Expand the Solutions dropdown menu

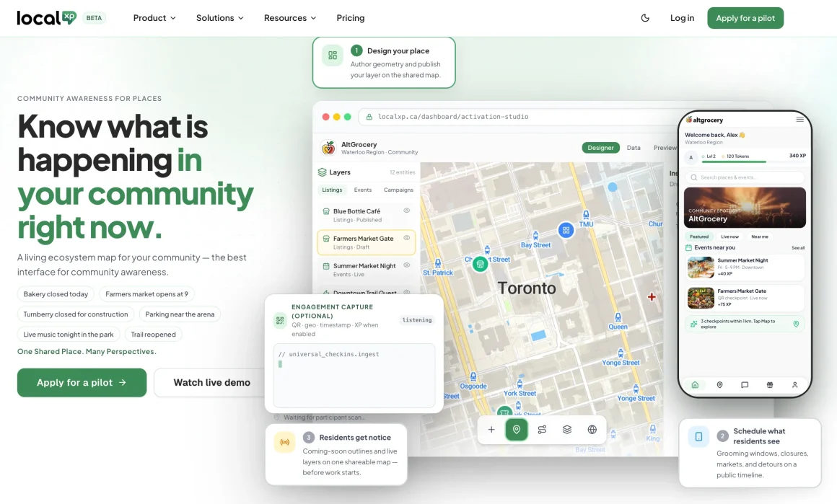click(219, 17)
